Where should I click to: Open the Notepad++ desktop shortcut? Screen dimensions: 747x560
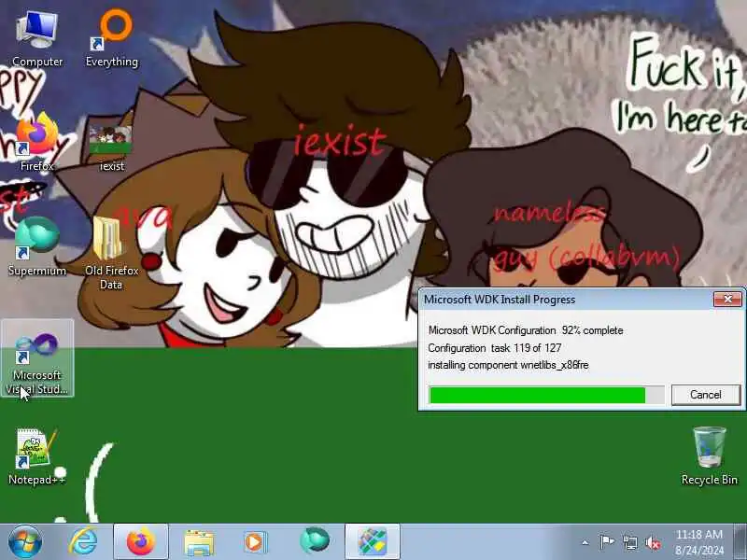36,456
